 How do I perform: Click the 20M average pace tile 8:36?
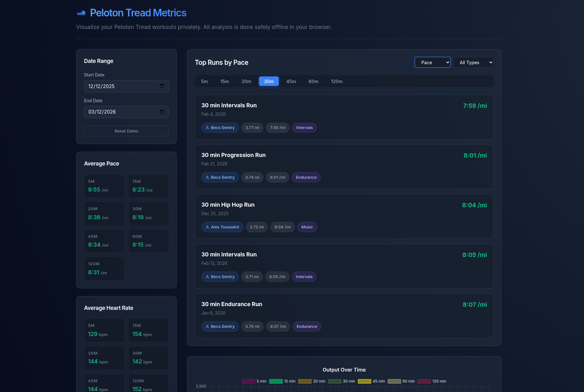(104, 214)
